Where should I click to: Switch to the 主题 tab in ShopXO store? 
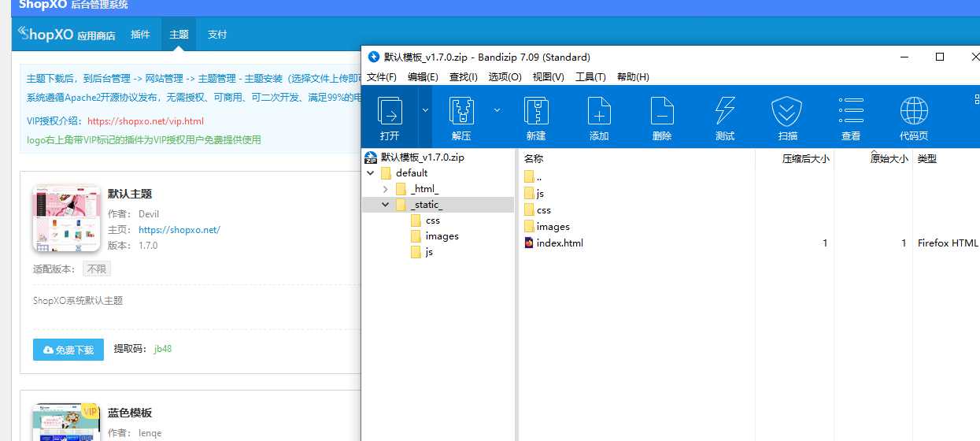[x=179, y=35]
